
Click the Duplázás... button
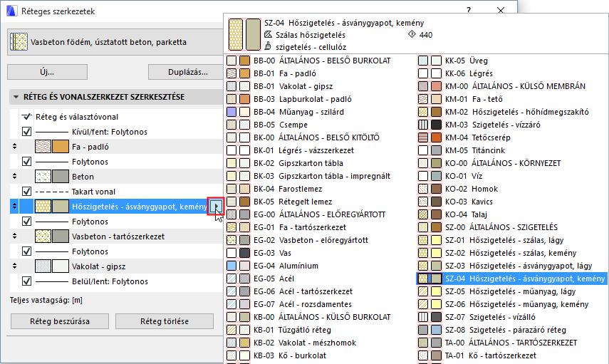tap(187, 72)
